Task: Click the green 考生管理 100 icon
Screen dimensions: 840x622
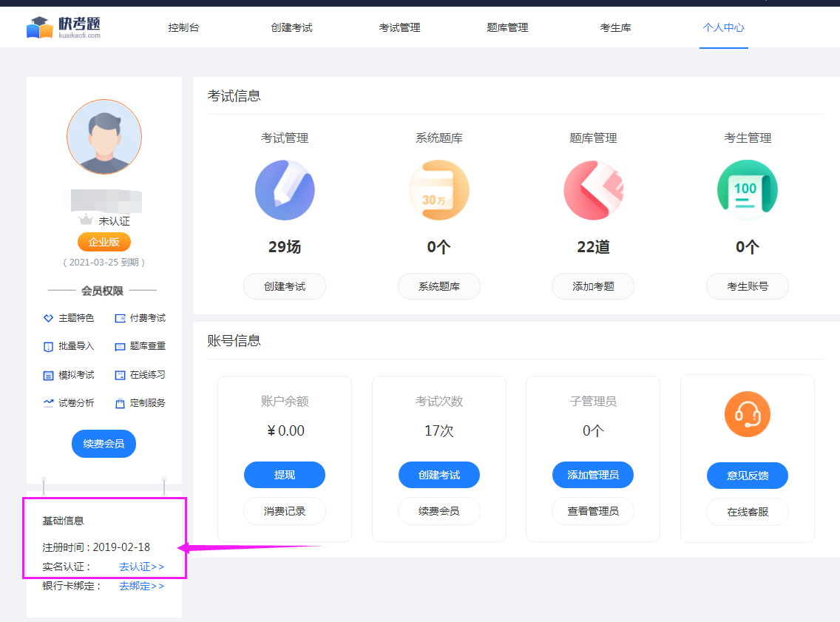Action: pyautogui.click(x=747, y=190)
